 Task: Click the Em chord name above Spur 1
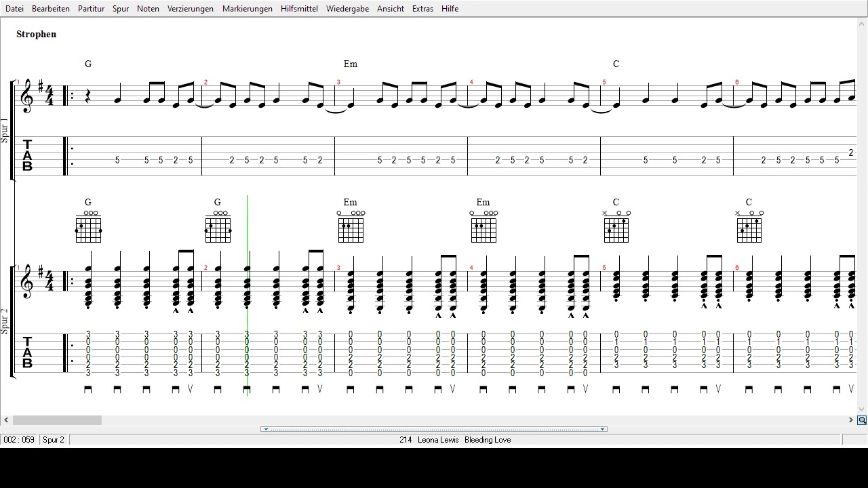[x=350, y=64]
